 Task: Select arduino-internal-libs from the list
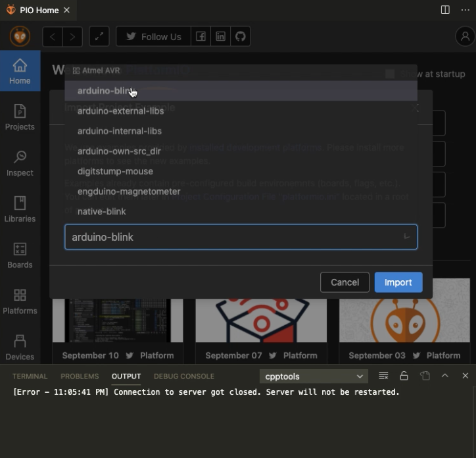click(241, 131)
